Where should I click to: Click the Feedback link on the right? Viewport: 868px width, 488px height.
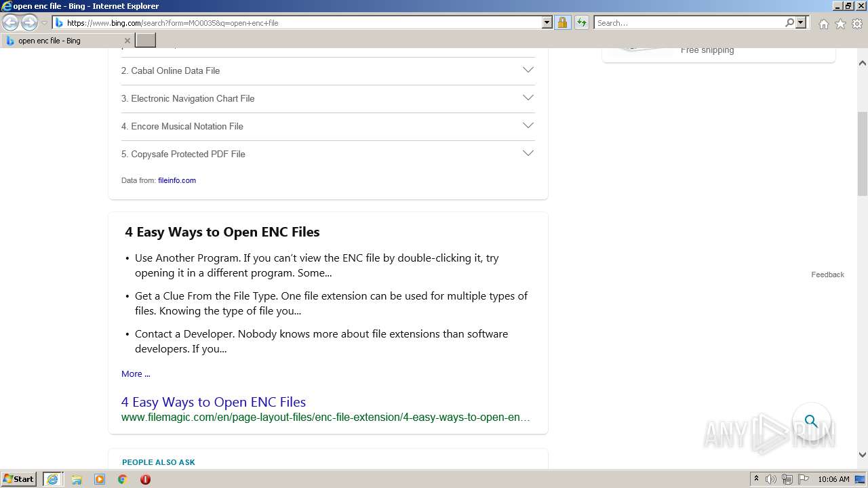click(x=827, y=274)
